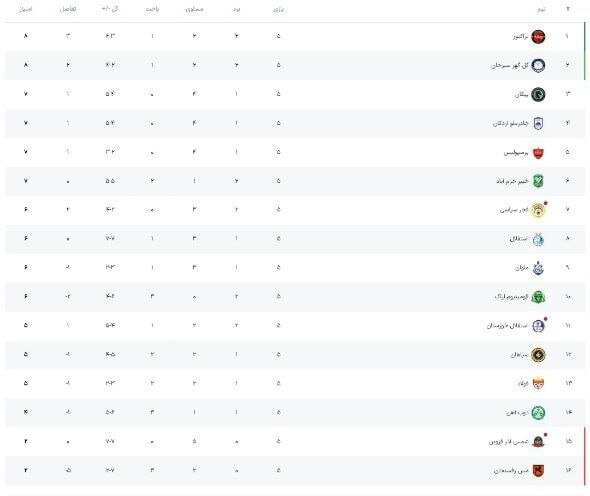Viewport: 590px width, 496px height.
Task: Click the Aluminium Arak green logo
Action: [x=538, y=297]
